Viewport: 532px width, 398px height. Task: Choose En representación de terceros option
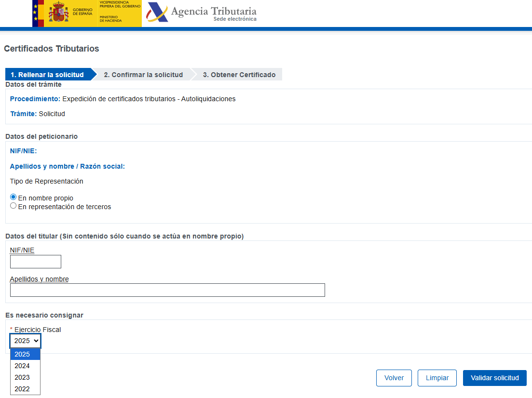13,205
